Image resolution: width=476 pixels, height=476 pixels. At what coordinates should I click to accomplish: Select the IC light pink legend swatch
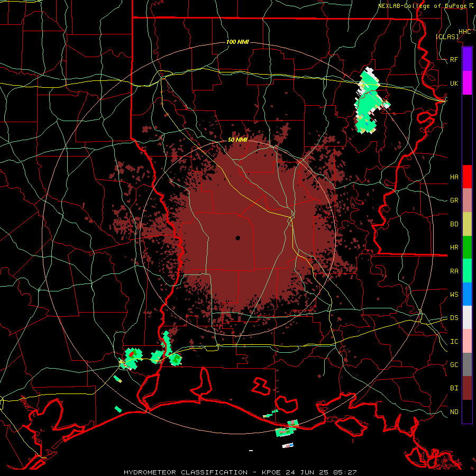pos(467,341)
